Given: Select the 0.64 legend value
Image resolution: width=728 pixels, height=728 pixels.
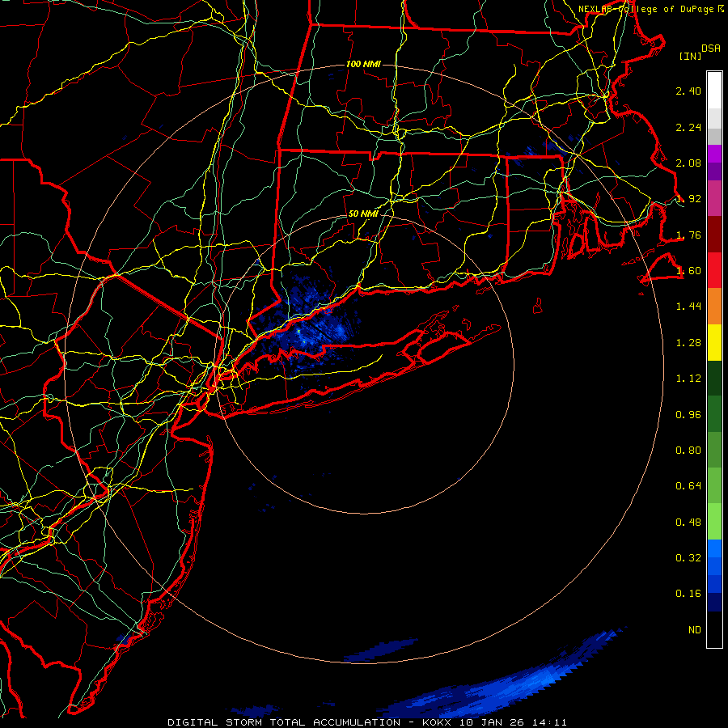Looking at the screenshot, I should (x=688, y=486).
